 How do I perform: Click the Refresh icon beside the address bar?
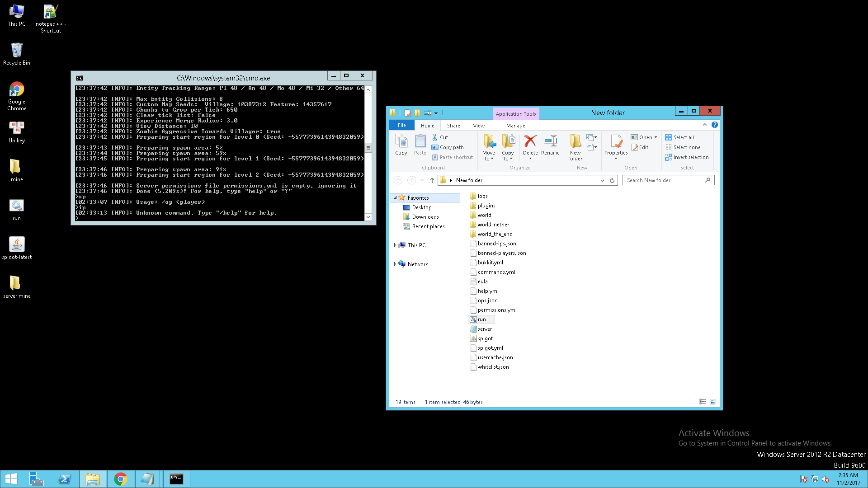(x=612, y=180)
